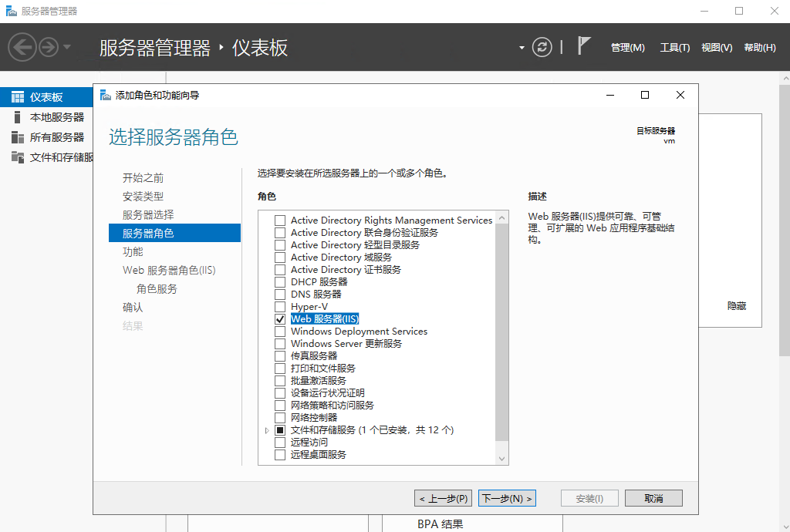This screenshot has height=532, width=790.
Task: Expand the 文件和存储服务 role tree
Action: [267, 430]
